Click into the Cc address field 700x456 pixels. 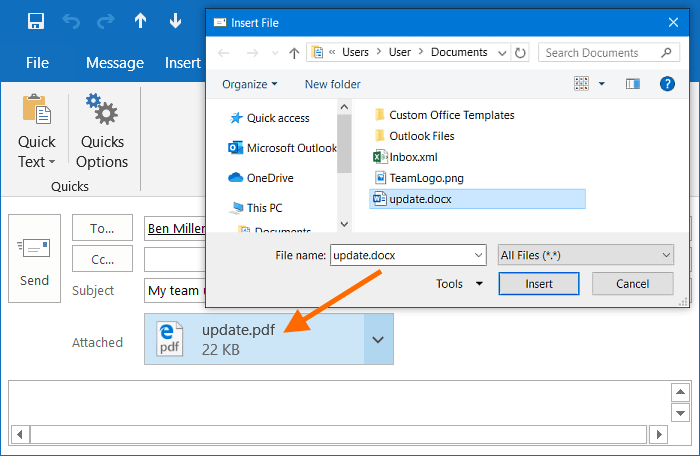(175, 259)
